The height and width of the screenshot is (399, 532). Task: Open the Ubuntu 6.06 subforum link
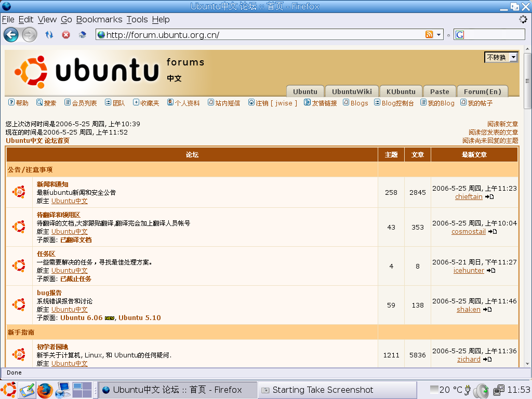pyautogui.click(x=82, y=318)
